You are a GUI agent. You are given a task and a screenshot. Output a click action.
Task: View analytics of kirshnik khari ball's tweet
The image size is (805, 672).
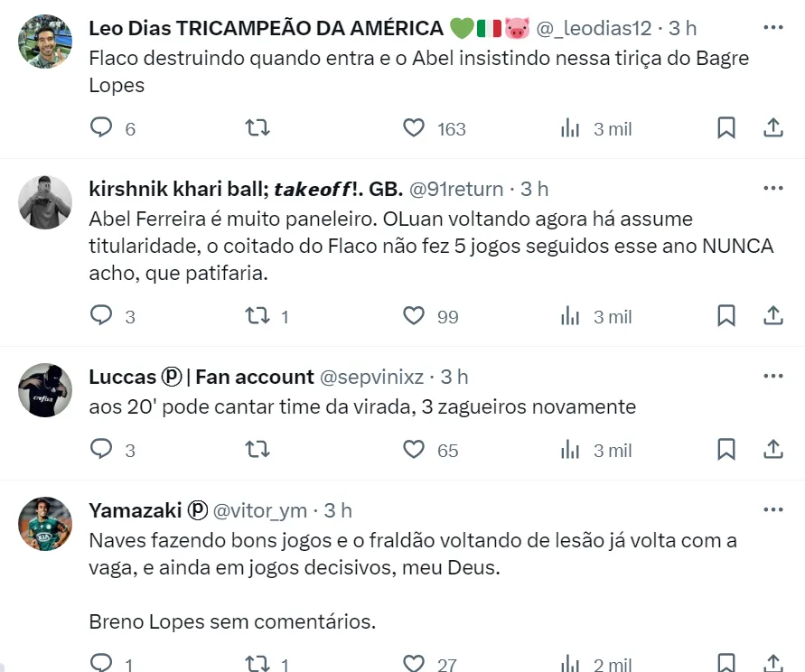point(570,316)
